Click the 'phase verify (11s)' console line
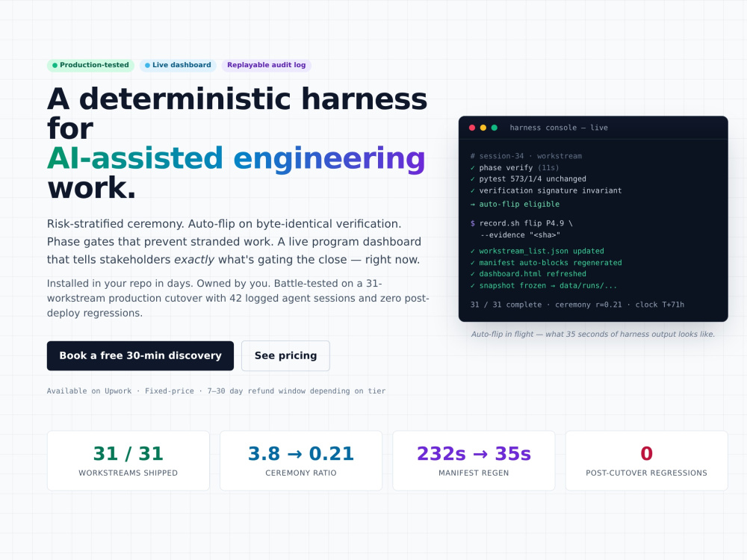The image size is (747, 560). (x=515, y=167)
